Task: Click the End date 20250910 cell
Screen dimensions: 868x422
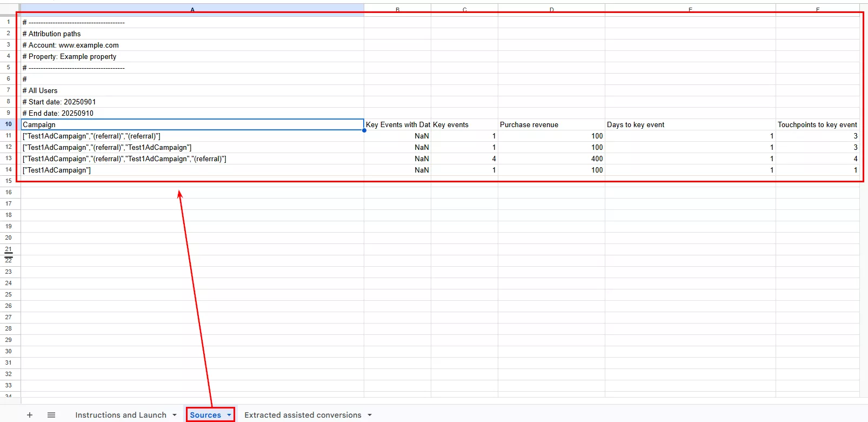Action: (x=192, y=113)
